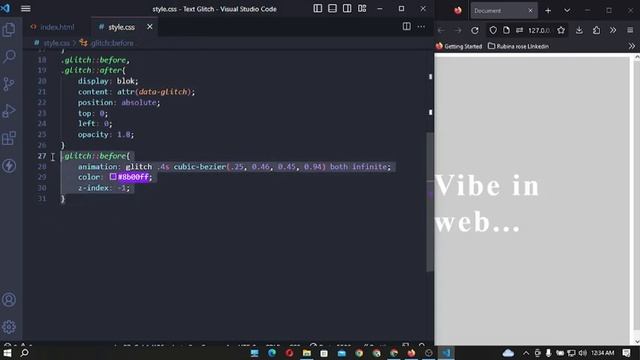The height and width of the screenshot is (360, 640).
Task: Open OneDrive cloud tray icon
Action: 508,353
